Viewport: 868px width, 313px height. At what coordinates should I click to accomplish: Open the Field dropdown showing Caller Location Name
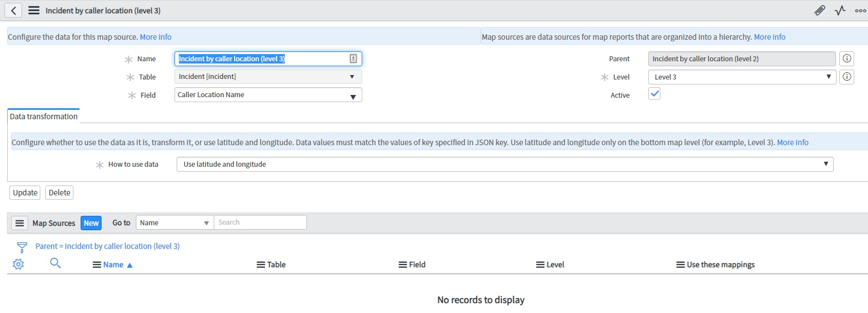click(268, 95)
